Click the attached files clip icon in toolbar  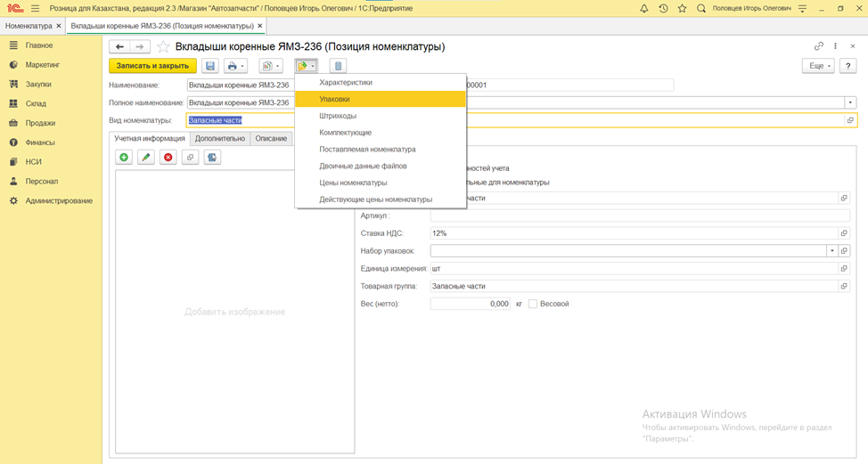[339, 66]
